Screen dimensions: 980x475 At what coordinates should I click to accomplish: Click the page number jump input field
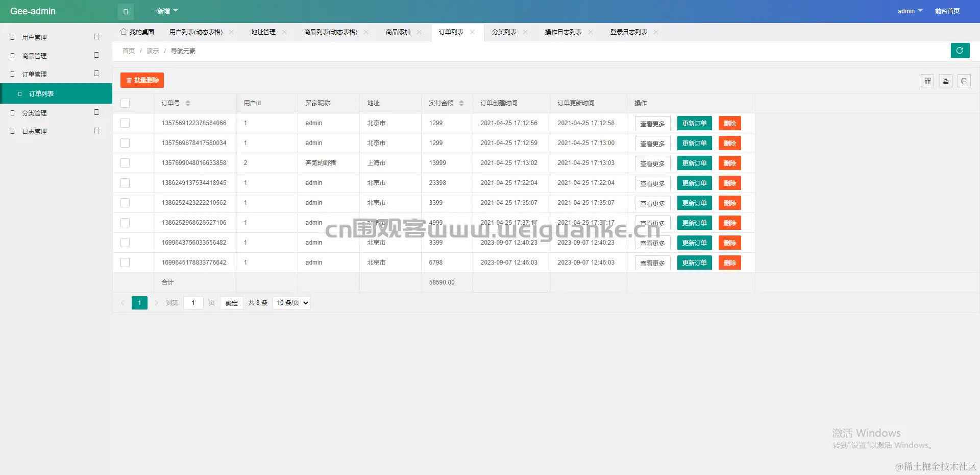[193, 303]
